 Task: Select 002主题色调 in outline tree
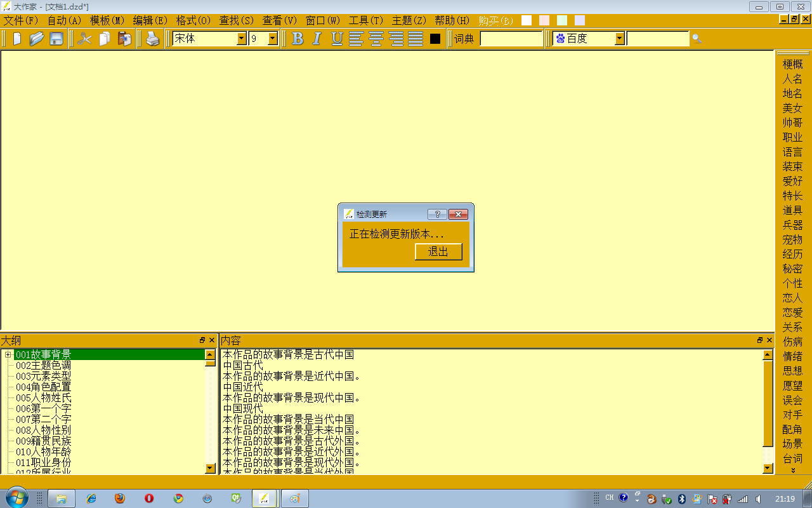point(43,365)
